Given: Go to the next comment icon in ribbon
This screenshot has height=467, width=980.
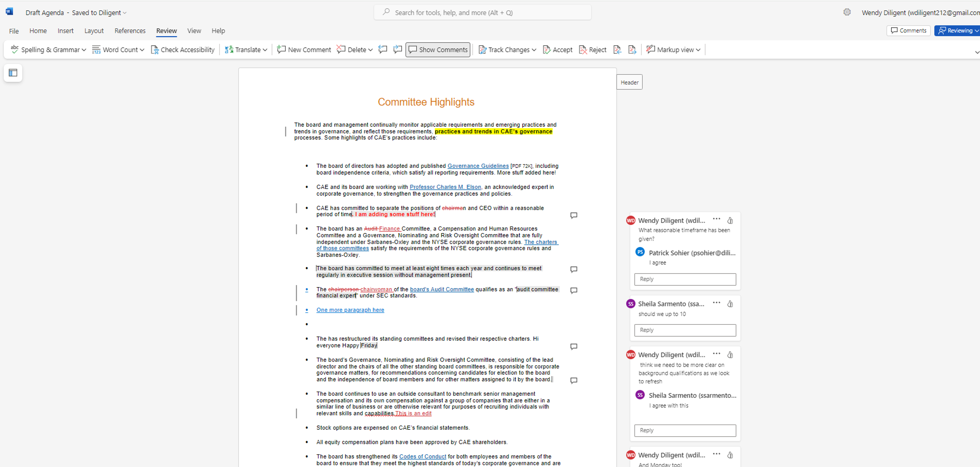Looking at the screenshot, I should (x=398, y=50).
